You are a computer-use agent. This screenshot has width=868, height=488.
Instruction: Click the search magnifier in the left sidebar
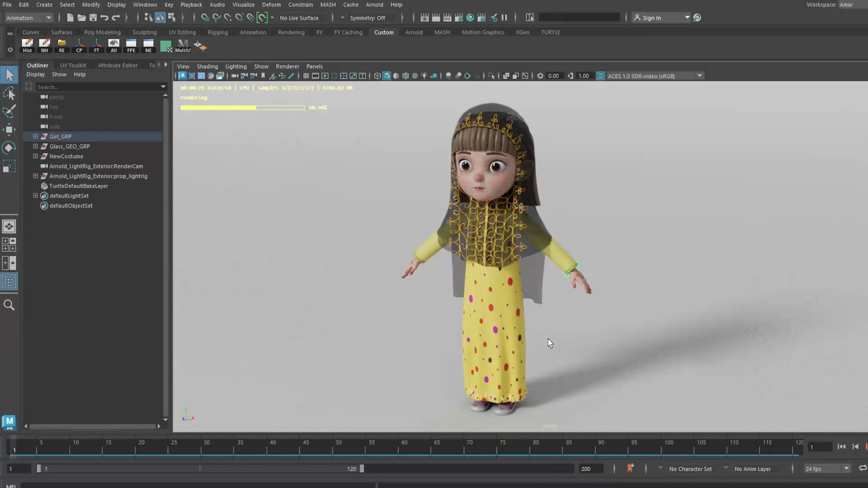tap(9, 305)
